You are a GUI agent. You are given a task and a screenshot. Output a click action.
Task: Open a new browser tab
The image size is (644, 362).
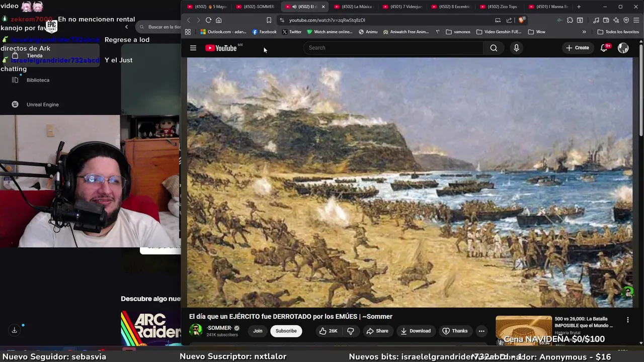point(579,7)
